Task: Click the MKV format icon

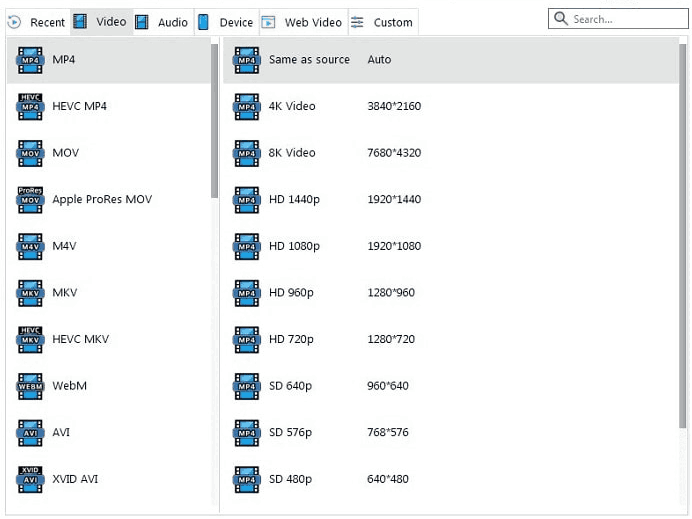Action: point(30,293)
